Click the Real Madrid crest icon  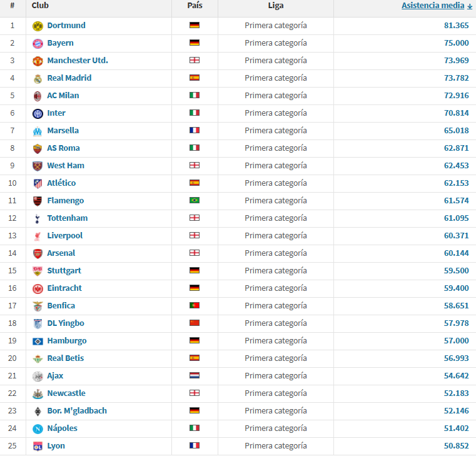(x=38, y=78)
